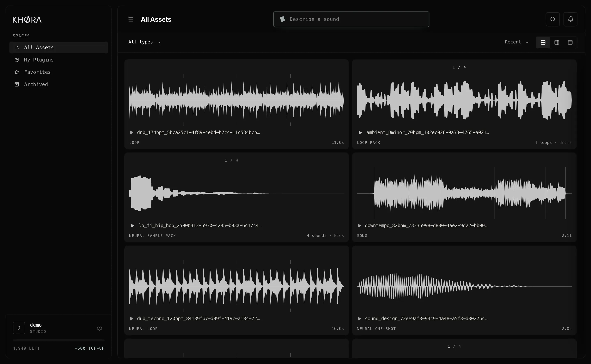Open the My Plugins space
This screenshot has height=364, width=591.
tap(58, 60)
